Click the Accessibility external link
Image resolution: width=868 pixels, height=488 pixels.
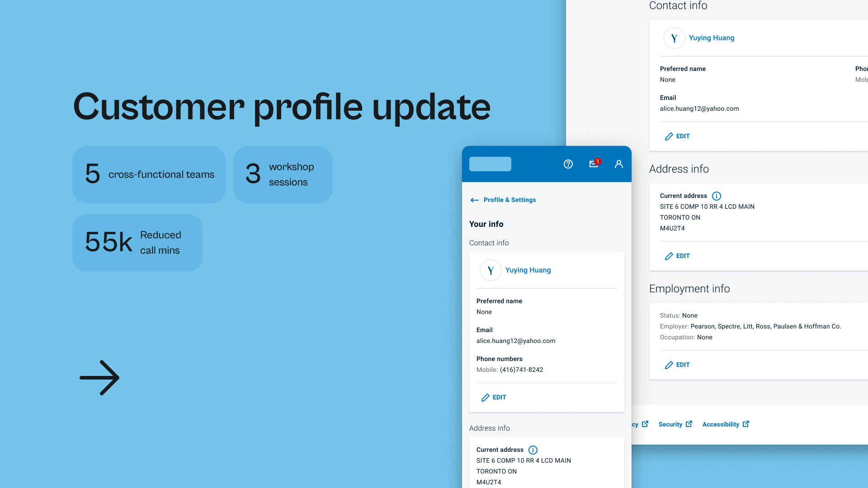coord(726,424)
